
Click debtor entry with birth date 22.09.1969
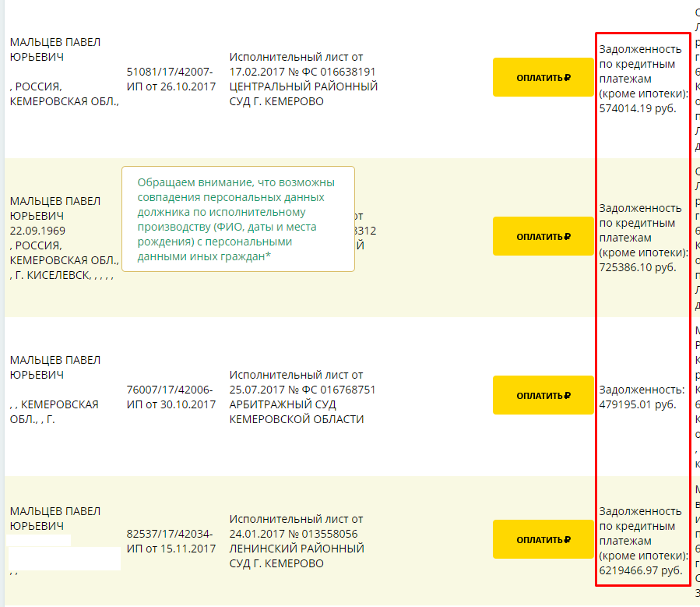click(65, 238)
